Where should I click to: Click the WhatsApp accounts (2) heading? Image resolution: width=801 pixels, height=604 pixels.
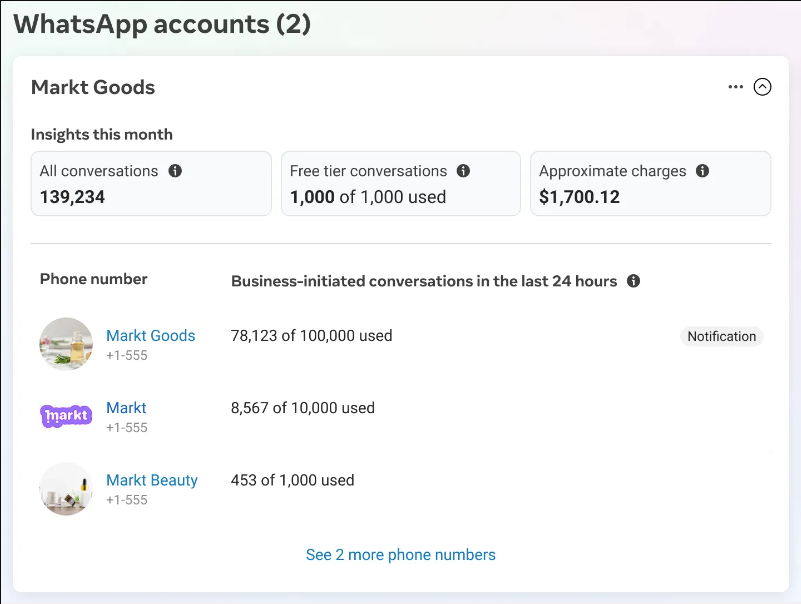click(162, 24)
